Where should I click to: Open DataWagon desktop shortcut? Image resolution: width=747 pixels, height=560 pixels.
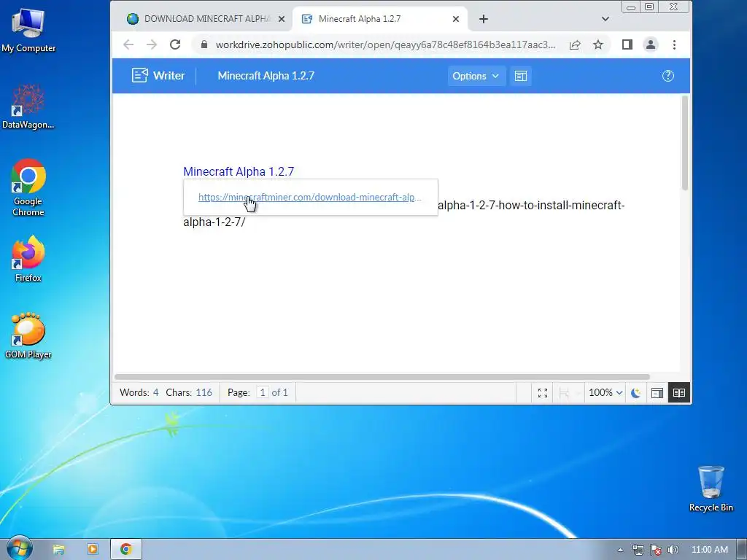28,106
